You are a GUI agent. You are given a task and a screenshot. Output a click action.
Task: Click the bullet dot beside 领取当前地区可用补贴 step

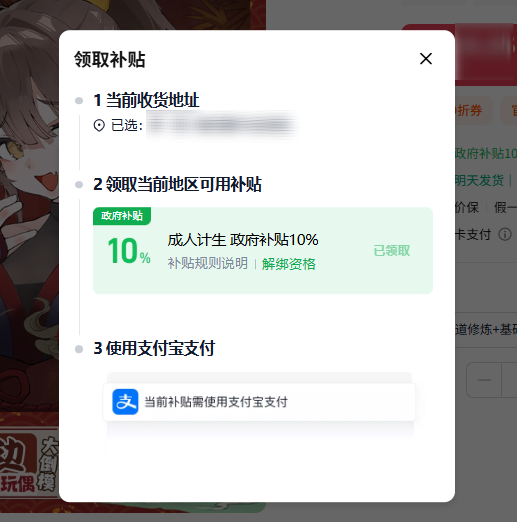79,185
